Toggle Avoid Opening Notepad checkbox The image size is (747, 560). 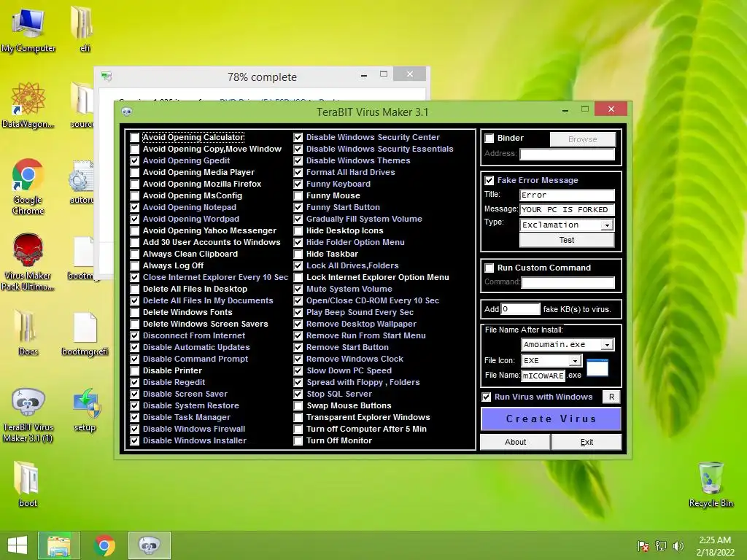point(135,208)
